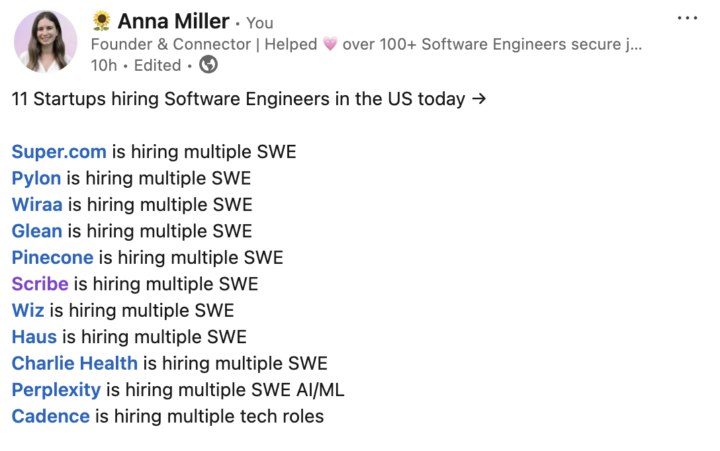
Task: Click the globe visibility icon
Action: 209,65
